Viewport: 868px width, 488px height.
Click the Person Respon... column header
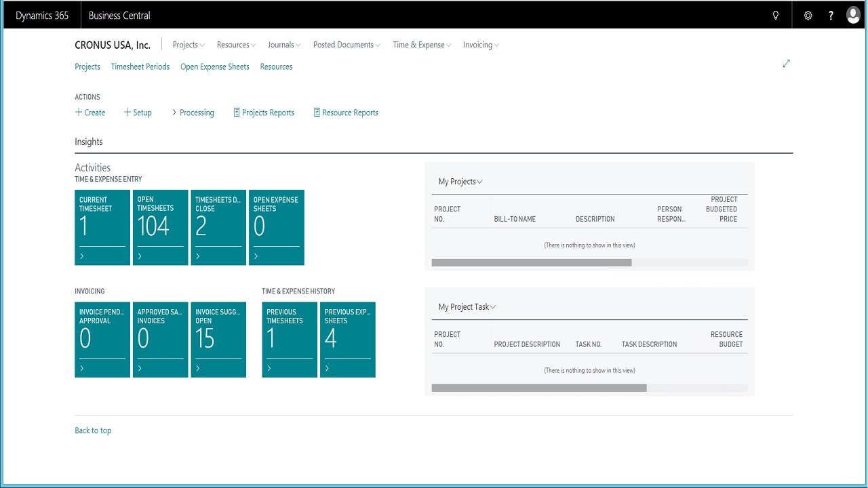coord(671,214)
